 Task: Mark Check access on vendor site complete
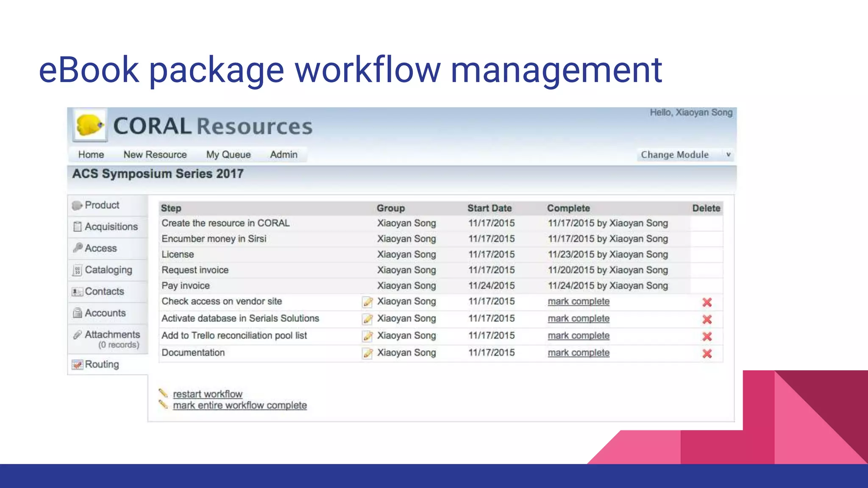(x=579, y=302)
